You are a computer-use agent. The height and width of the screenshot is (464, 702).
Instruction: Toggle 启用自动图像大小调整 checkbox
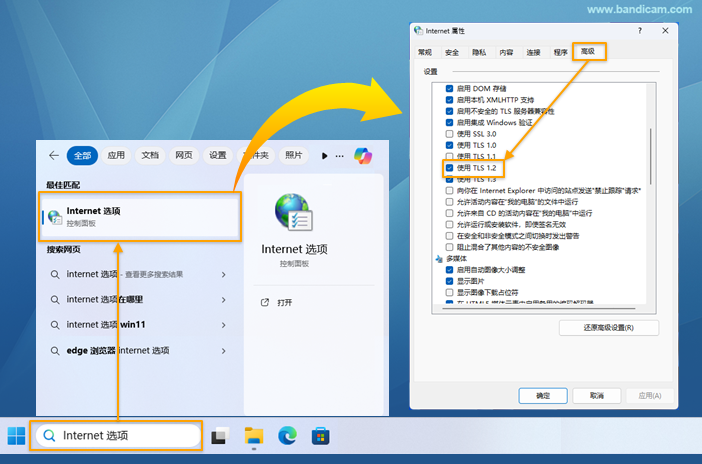[x=449, y=270]
